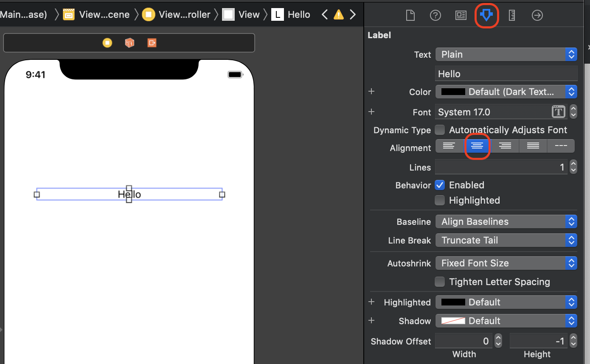Open the File inspector tab
Viewport: 590px width, 364px height.
tap(410, 15)
